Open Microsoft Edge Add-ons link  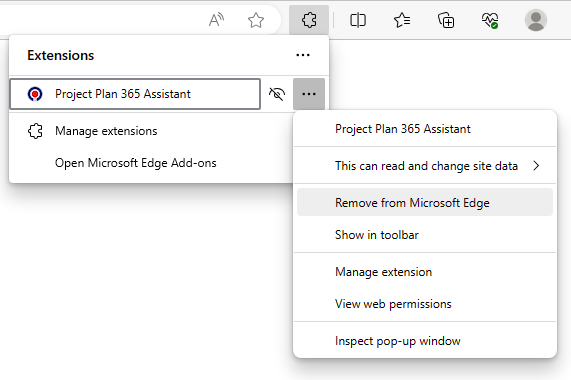(135, 163)
